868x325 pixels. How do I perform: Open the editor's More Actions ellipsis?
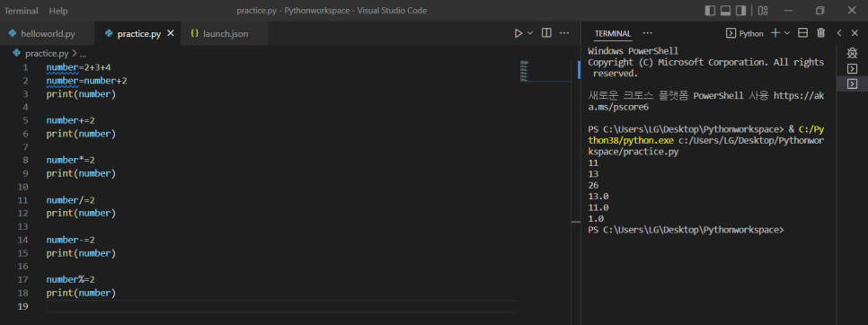click(x=564, y=33)
